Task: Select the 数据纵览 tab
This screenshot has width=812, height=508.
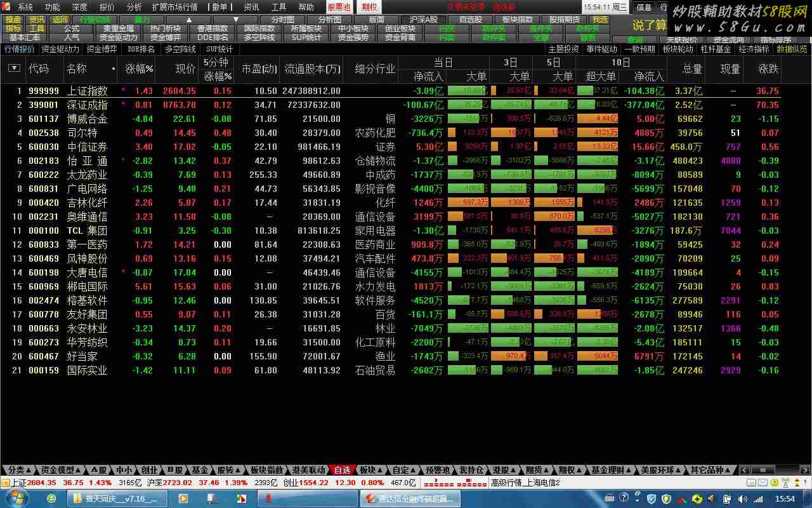Action: [x=792, y=49]
